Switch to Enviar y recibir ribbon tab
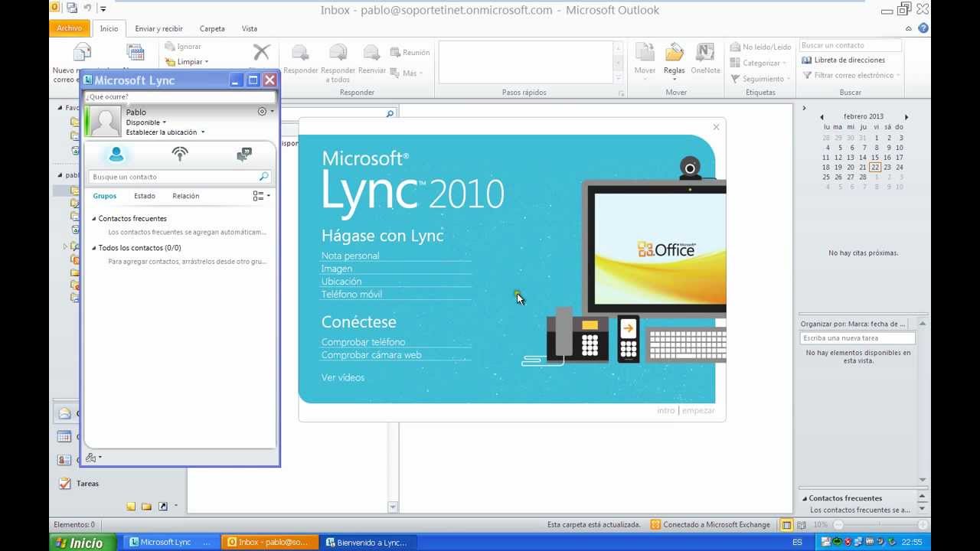This screenshot has height=551, width=980. tap(158, 29)
